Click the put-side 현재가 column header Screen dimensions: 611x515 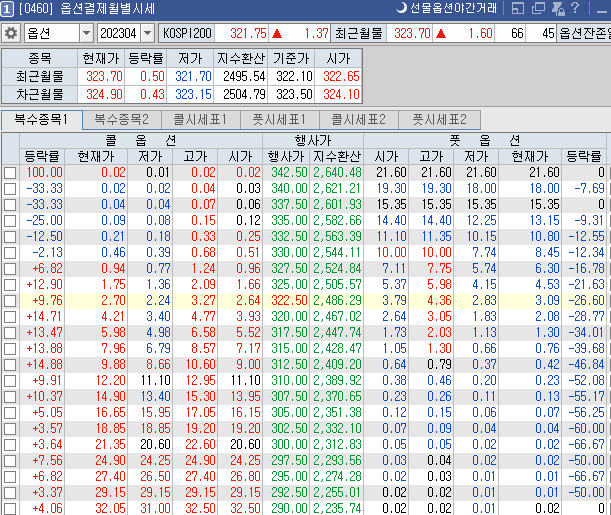(530, 157)
